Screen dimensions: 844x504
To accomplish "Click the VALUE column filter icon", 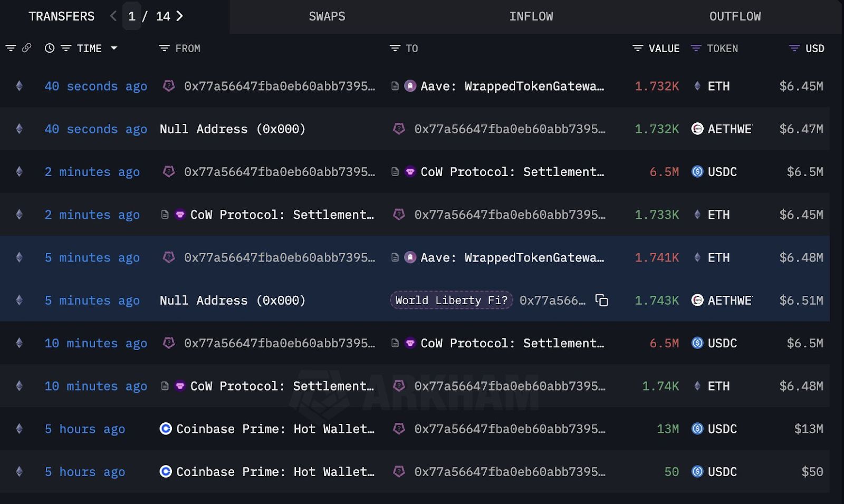I will pyautogui.click(x=638, y=49).
